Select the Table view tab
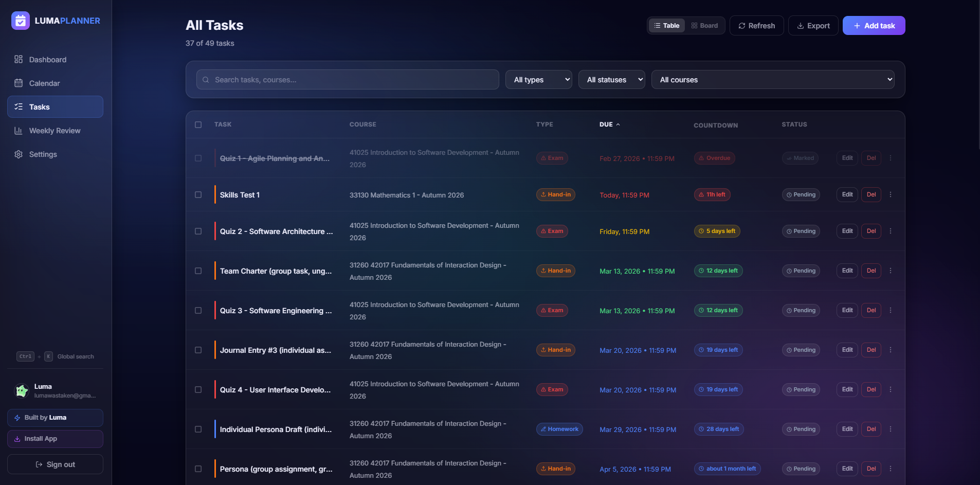 pos(667,26)
